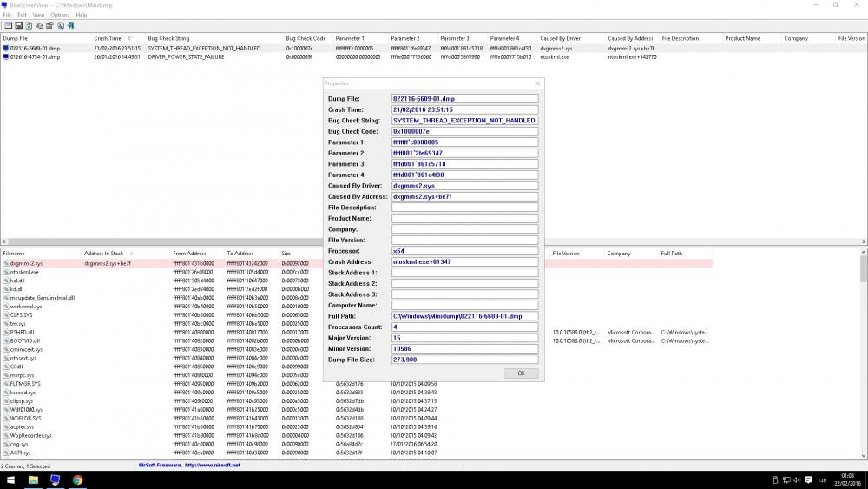The width and height of the screenshot is (868, 489).
Task: Open the Action Center notification icon
Action: [x=808, y=480]
